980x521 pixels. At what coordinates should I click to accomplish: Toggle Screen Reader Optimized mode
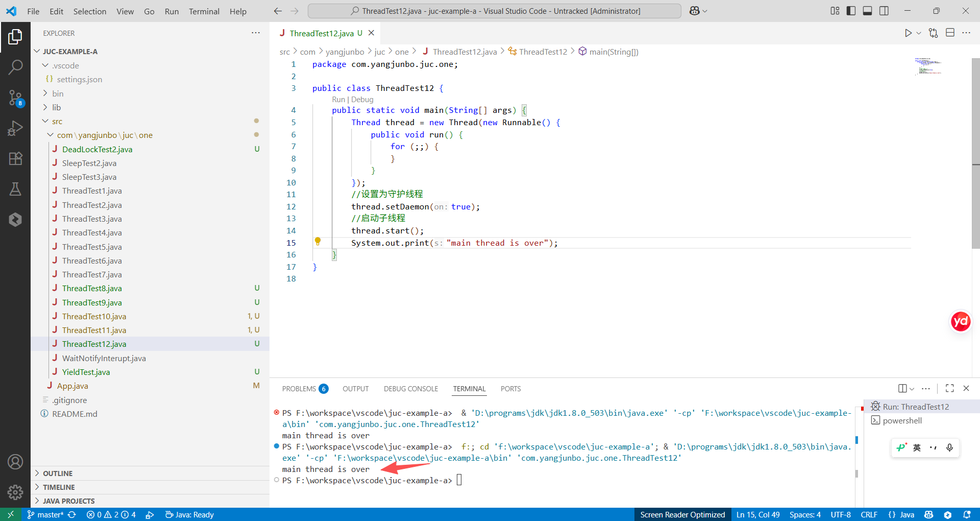click(x=682, y=514)
